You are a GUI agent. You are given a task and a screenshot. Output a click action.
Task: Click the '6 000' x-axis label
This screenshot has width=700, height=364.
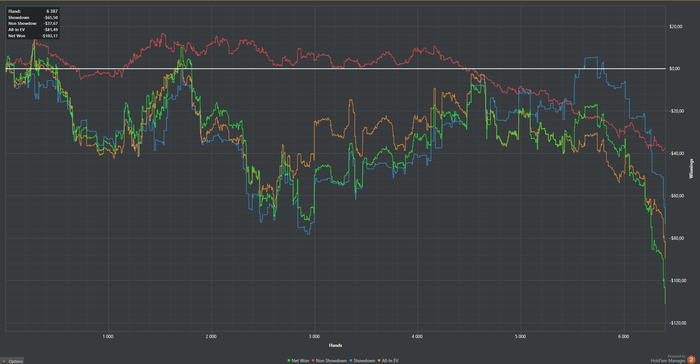(623, 337)
